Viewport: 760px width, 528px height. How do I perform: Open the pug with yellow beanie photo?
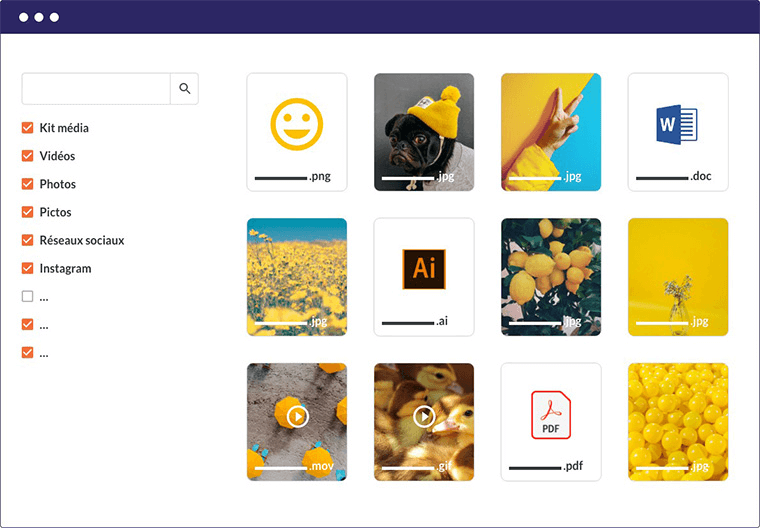(x=424, y=132)
